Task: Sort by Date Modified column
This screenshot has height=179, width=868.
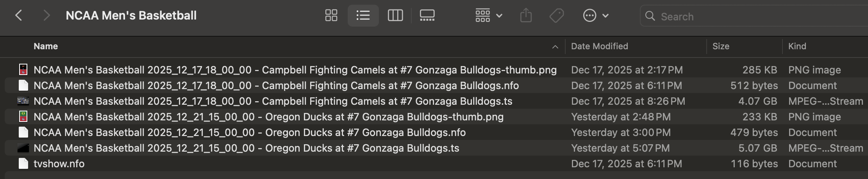Action: [599, 46]
